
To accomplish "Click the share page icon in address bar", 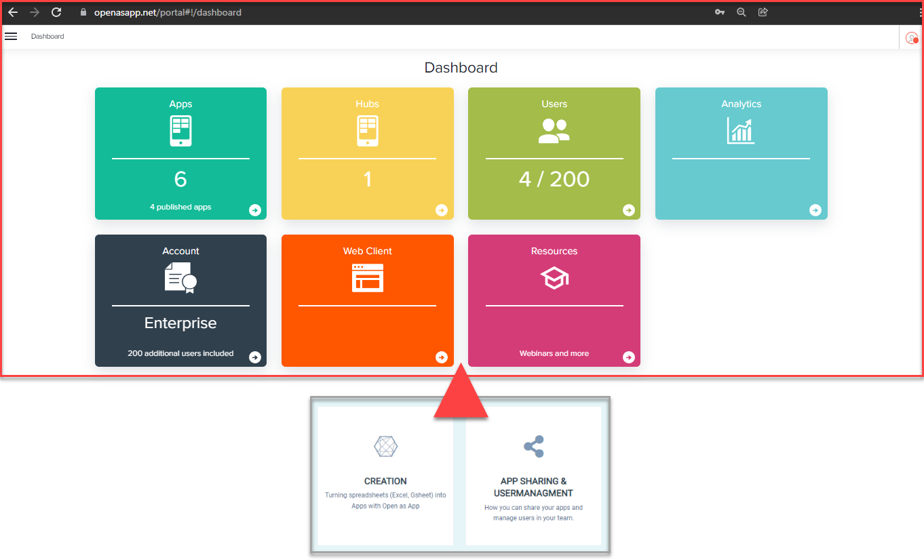I will tap(763, 12).
